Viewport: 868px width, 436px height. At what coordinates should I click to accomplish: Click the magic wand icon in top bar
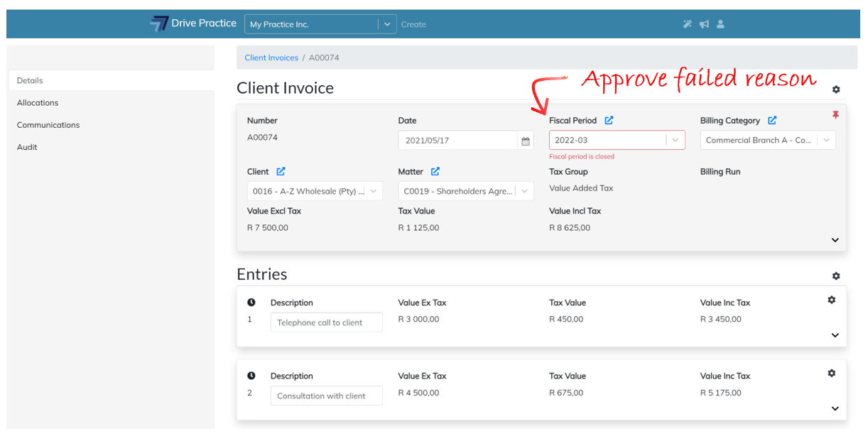pos(687,24)
